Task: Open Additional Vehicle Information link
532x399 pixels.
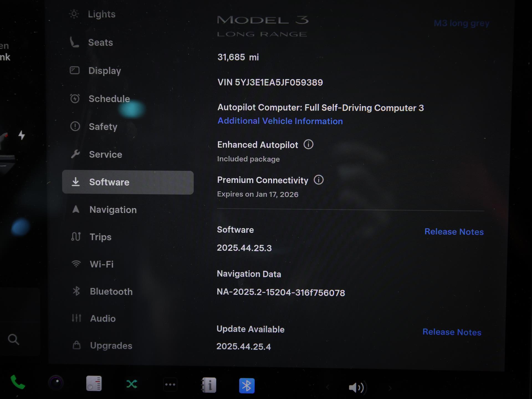Action: (280, 121)
